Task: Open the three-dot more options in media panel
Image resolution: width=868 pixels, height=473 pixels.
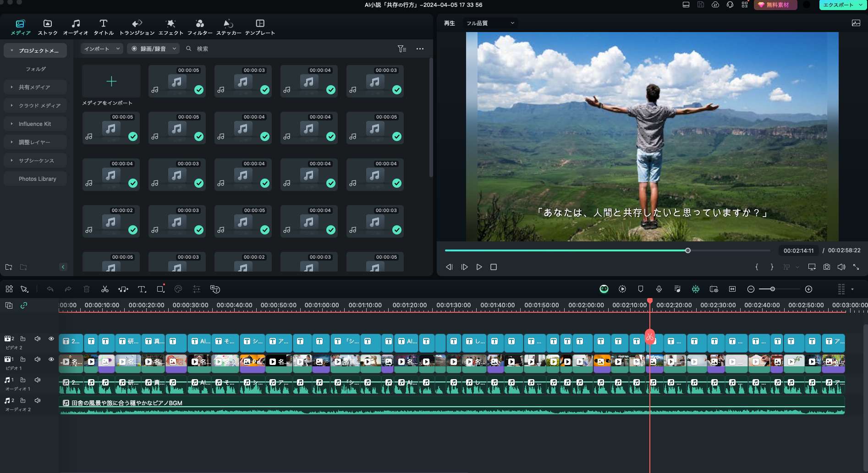Action: tap(420, 49)
